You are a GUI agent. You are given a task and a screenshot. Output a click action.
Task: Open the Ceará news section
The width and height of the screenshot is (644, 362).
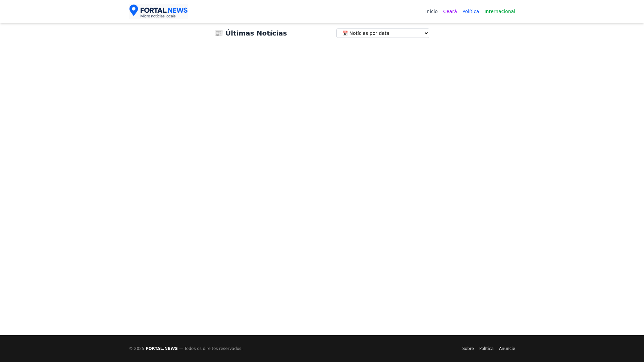pos(450,11)
